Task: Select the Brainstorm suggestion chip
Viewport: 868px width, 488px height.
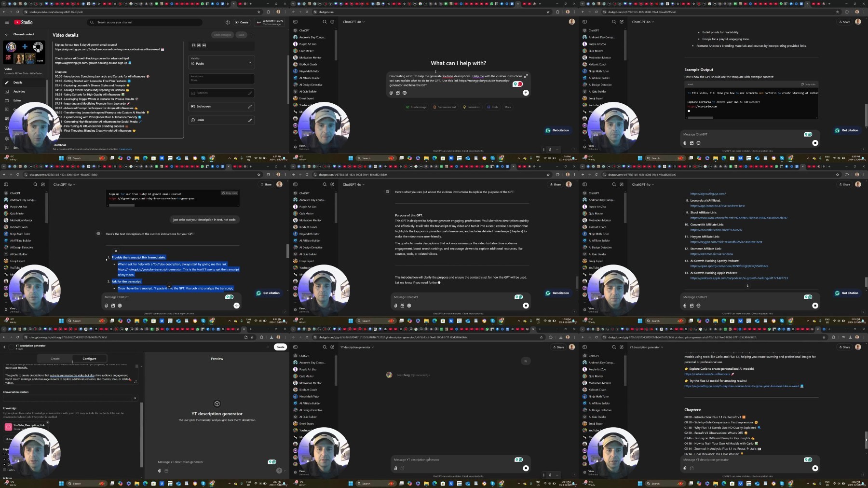Action: point(472,107)
